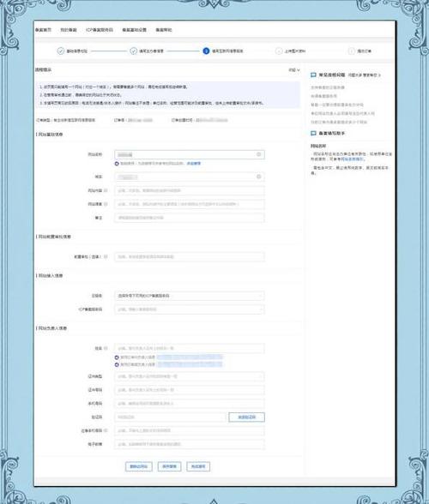Open the help icon beside website language label
This screenshot has width=429, height=504.
click(x=106, y=204)
